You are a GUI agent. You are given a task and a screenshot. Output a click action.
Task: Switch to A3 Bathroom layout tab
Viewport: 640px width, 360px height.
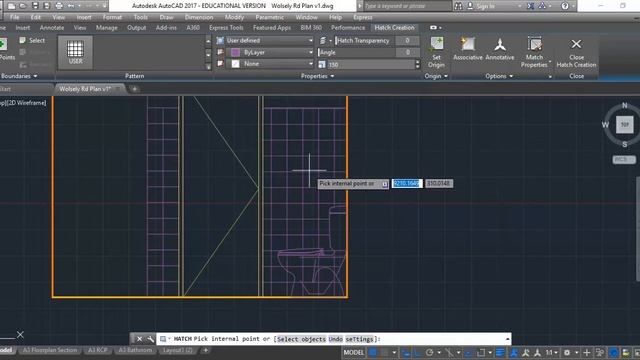(x=135, y=350)
